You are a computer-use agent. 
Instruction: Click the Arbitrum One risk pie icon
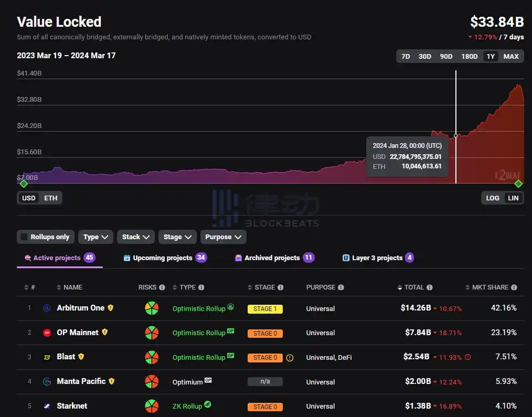tap(152, 308)
